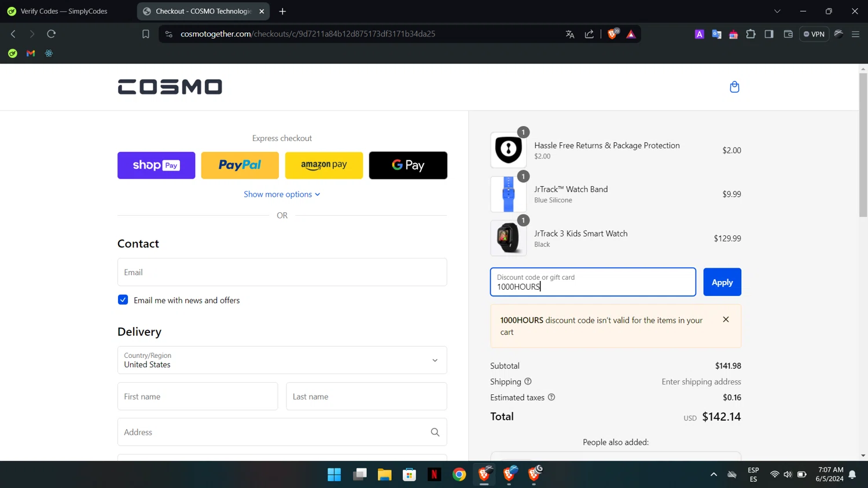Viewport: 868px width, 488px height.
Task: Open the SimplyCodes bookmark icon
Action: click(13, 53)
